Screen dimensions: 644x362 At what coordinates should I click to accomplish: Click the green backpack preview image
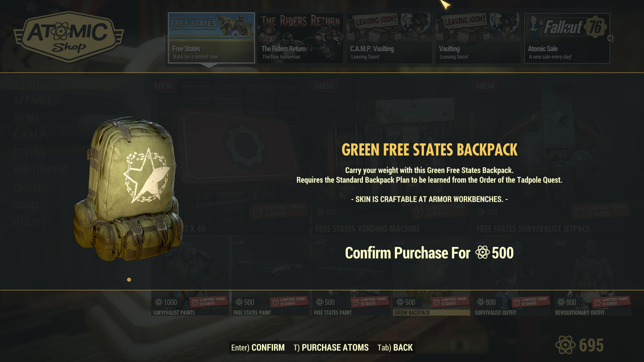(128, 189)
